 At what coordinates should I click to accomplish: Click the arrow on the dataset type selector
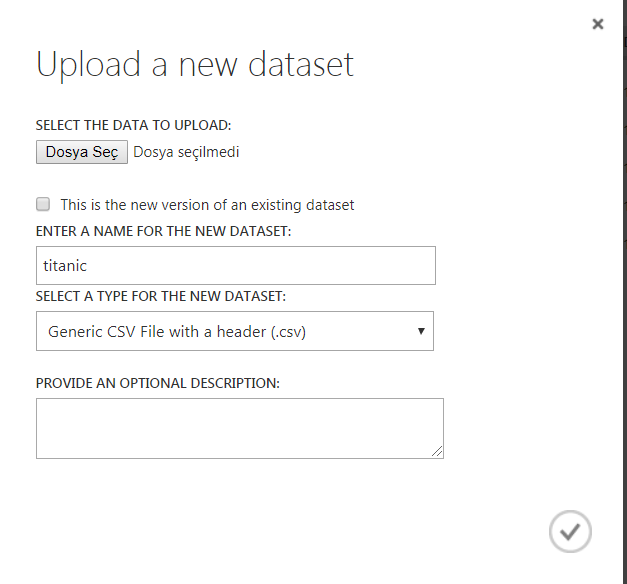click(420, 331)
